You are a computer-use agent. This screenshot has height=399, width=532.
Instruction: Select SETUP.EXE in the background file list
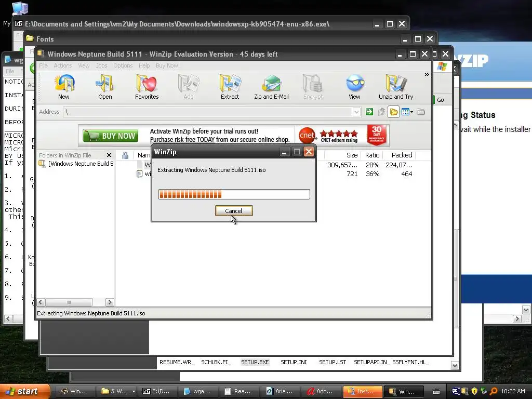point(255,362)
